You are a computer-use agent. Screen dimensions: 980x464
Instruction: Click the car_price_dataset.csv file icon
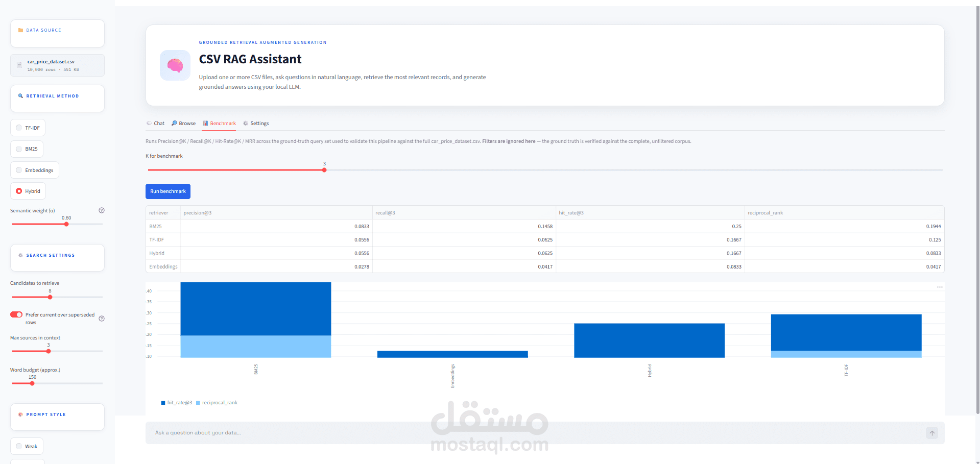click(19, 65)
